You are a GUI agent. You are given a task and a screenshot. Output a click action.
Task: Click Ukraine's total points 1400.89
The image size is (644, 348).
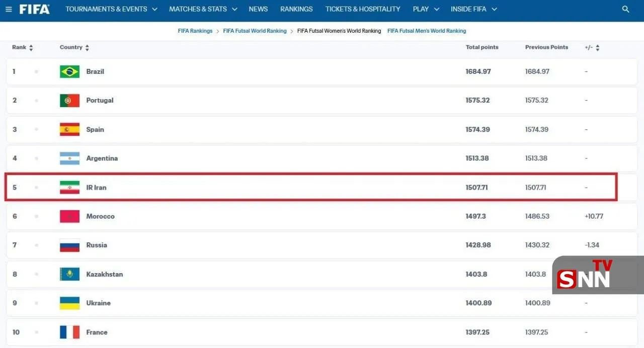478,303
